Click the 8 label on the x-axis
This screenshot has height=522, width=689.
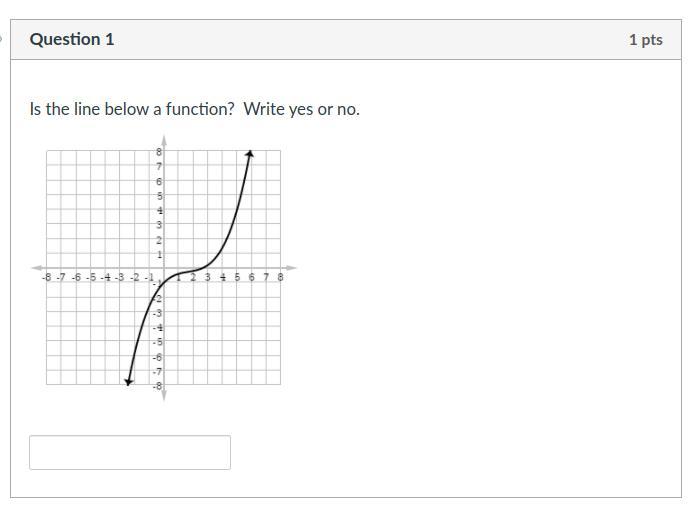click(280, 277)
